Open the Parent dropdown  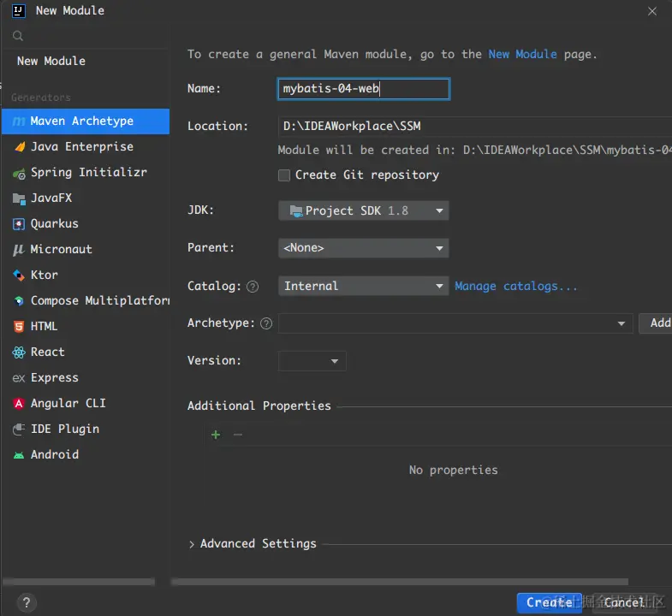[x=364, y=248]
